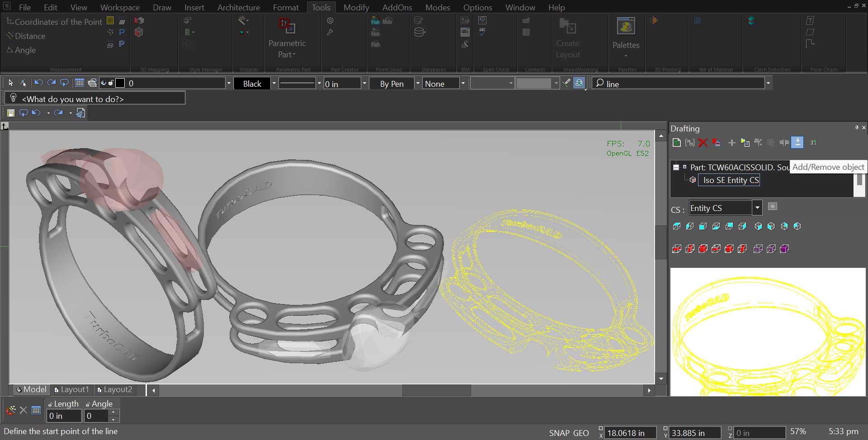Click the solid purple cube icon
The image size is (868, 440).
pos(784,248)
